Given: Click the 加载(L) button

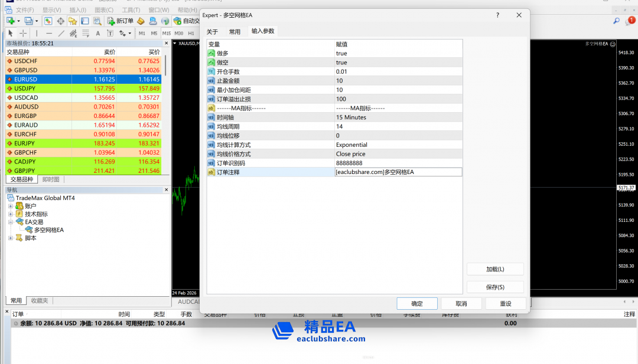Looking at the screenshot, I should point(495,269).
